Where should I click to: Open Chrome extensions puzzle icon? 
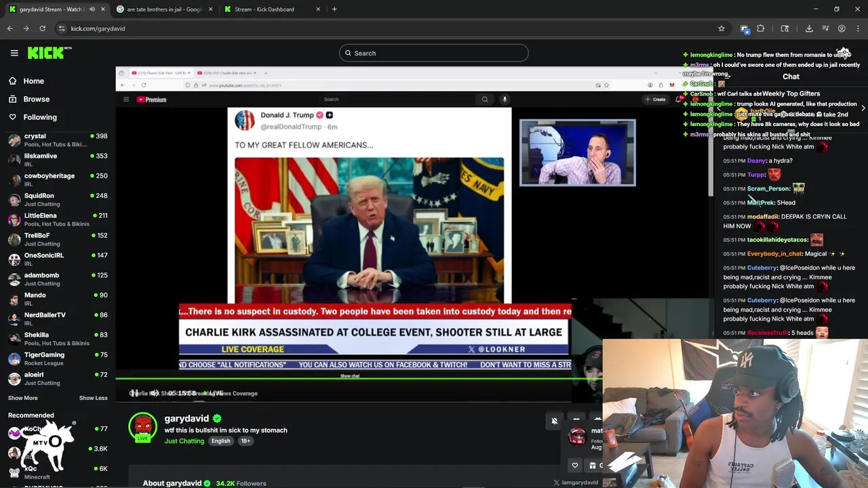[x=761, y=28]
